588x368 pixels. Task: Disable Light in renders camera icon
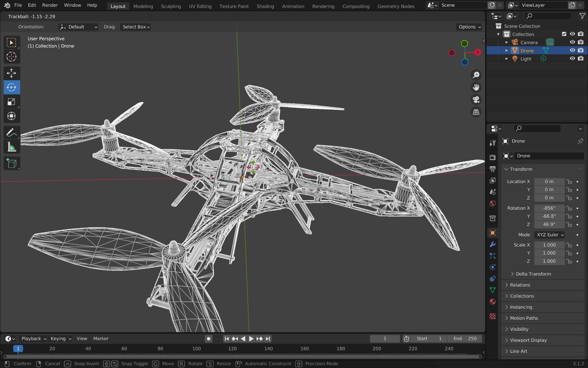click(581, 59)
